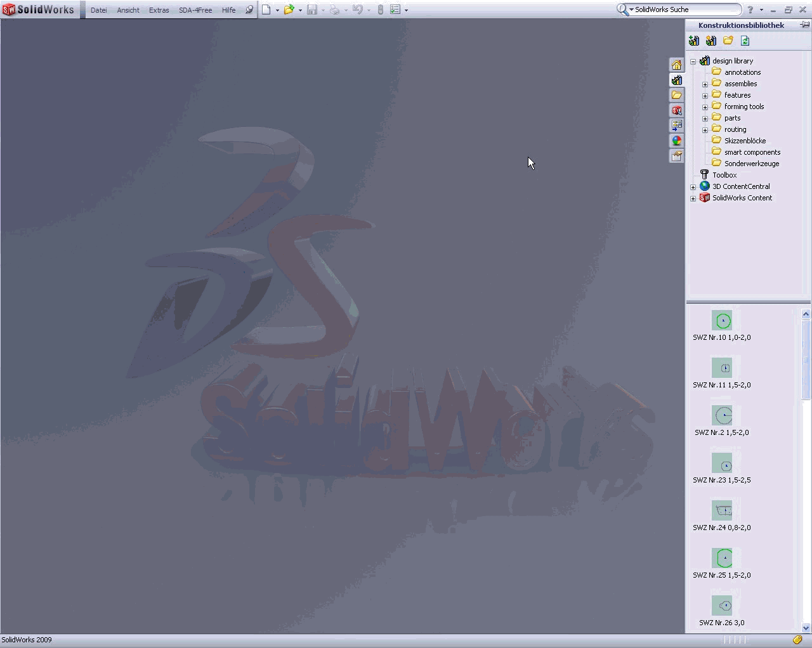Open the Options icon in the toolbar
This screenshot has width=812, height=648.
tap(395, 10)
